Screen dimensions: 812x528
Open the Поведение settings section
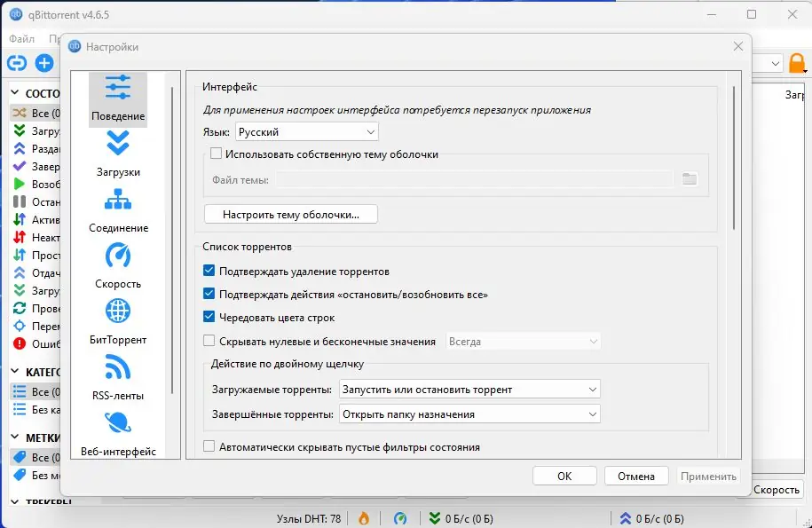pos(118,99)
